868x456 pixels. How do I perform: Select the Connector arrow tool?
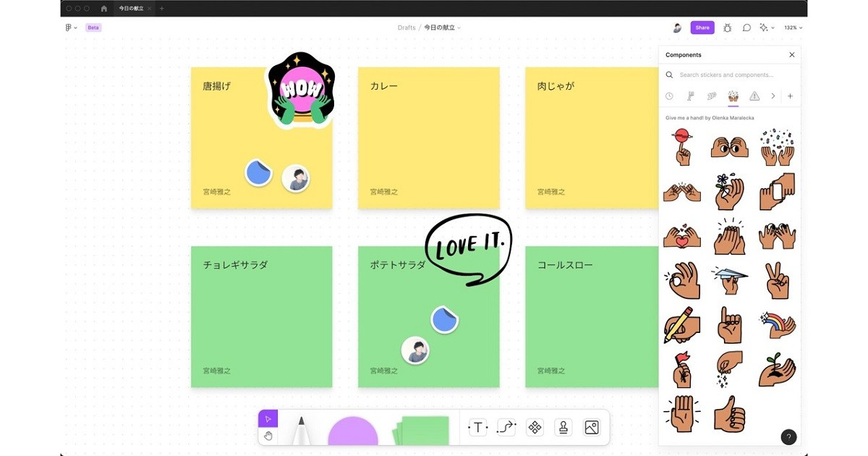tap(506, 428)
